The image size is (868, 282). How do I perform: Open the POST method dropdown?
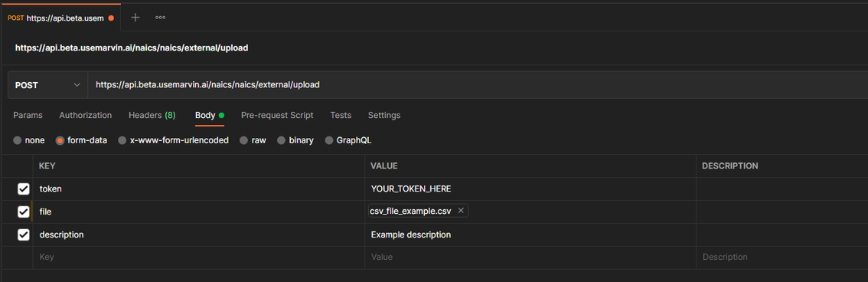48,85
